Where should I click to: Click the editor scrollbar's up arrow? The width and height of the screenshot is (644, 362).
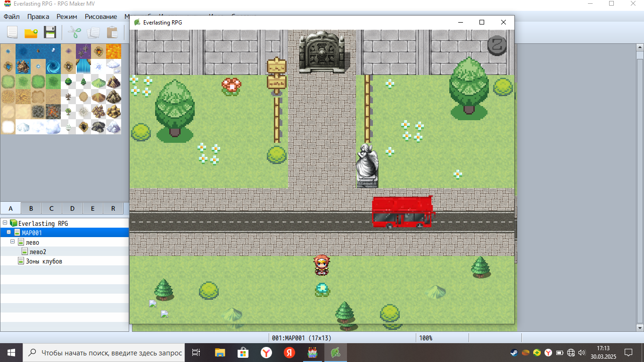click(x=640, y=48)
